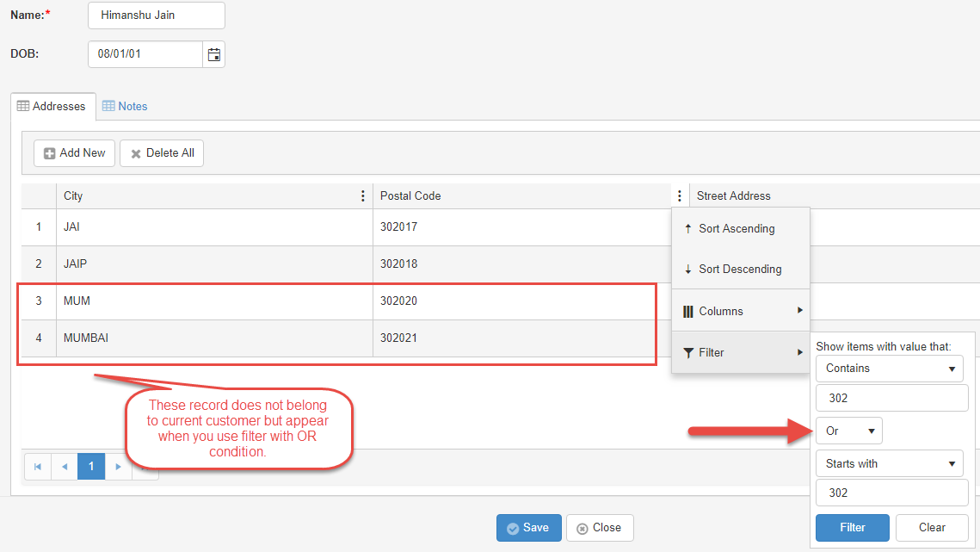Select the MUM city cell
The image size is (980, 552).
[x=214, y=301]
